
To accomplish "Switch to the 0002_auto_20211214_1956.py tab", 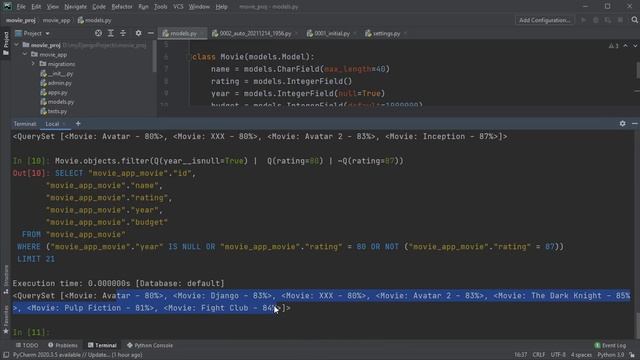I will (x=255, y=33).
